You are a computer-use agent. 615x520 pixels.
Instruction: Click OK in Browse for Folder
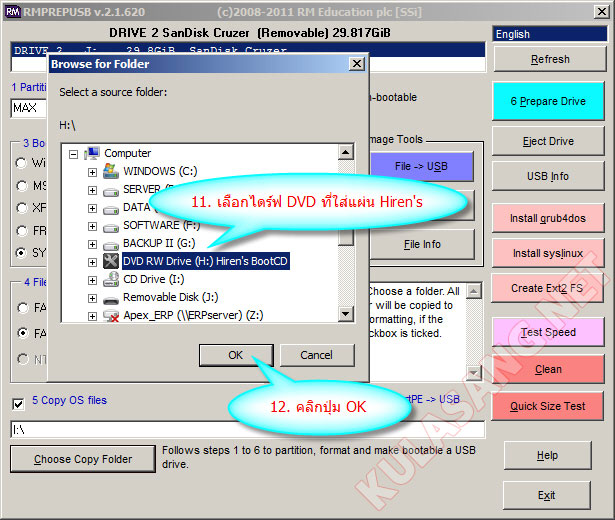click(x=236, y=355)
